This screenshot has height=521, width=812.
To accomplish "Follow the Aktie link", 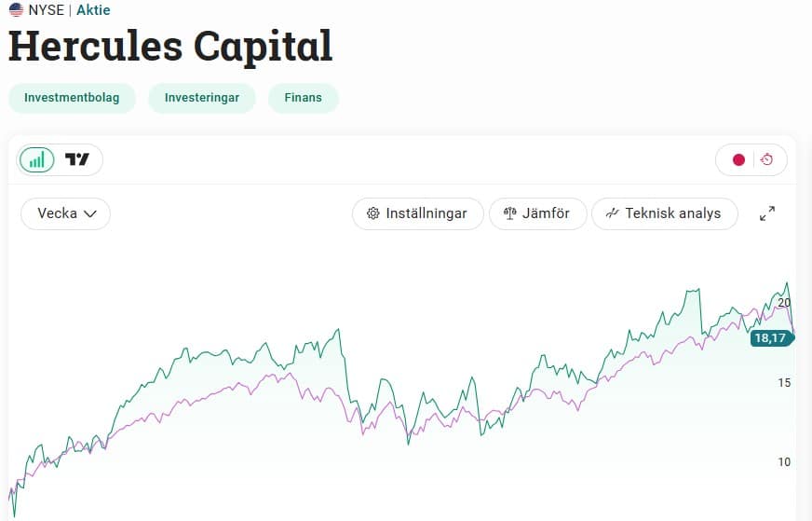I will coord(94,10).
